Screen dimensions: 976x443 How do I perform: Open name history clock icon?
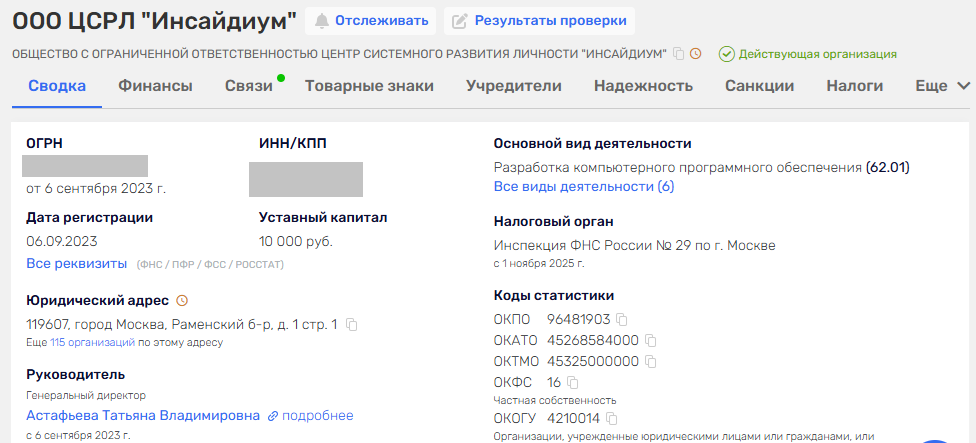click(x=695, y=54)
